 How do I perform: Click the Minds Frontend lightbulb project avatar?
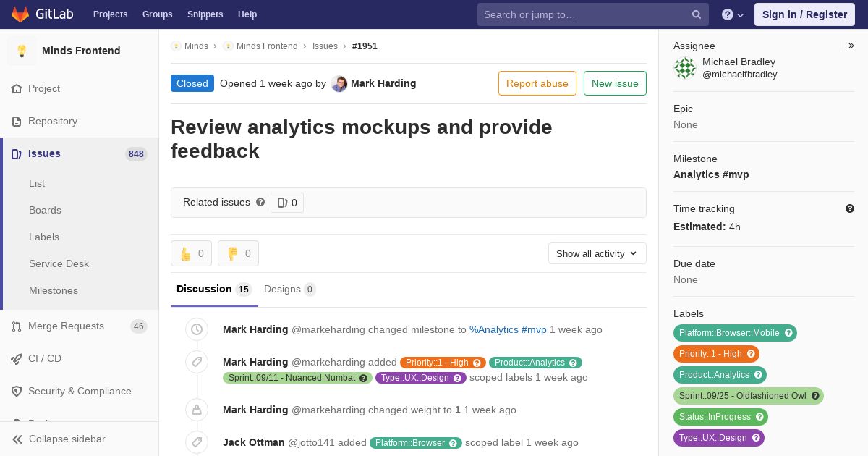click(22, 51)
